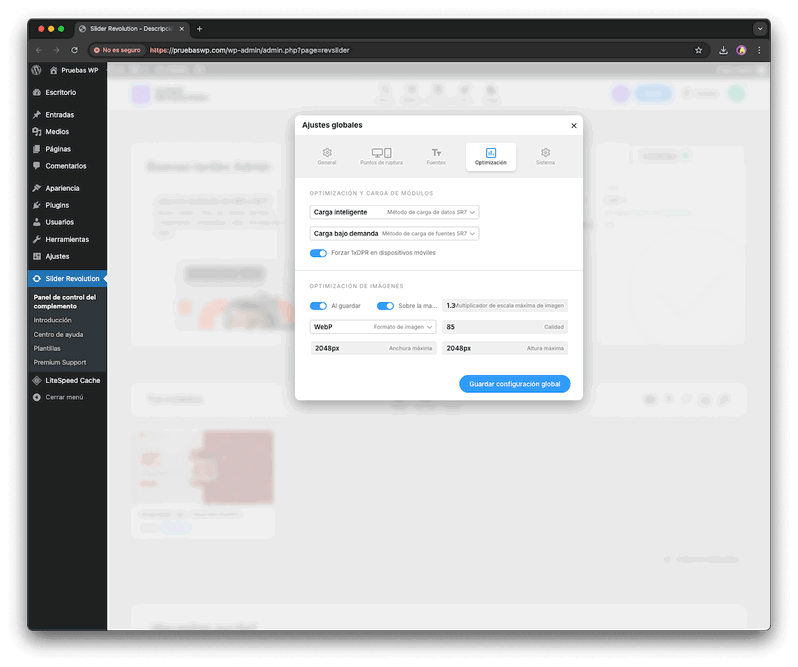Open the Introducción submenu link
This screenshot has height=667, width=798.
[x=52, y=320]
